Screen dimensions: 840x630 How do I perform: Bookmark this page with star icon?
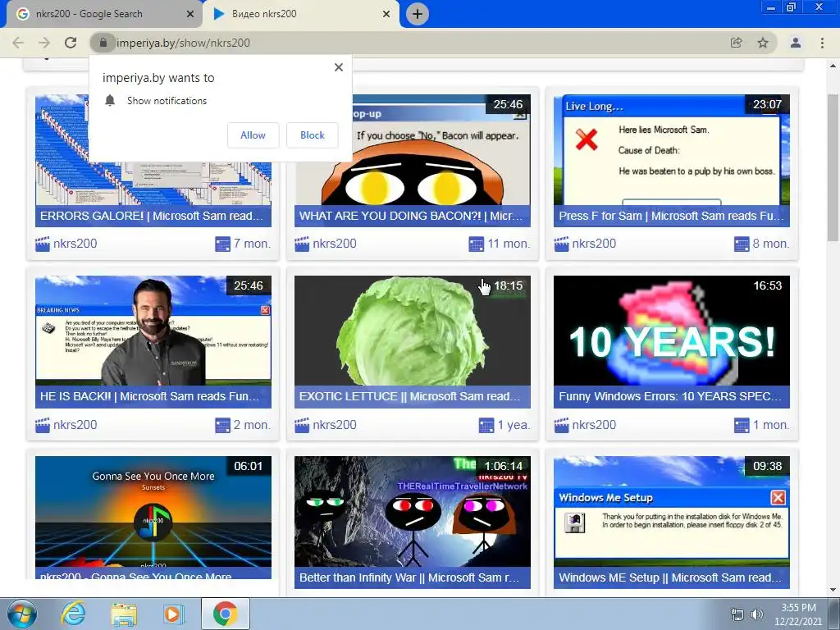(x=763, y=43)
